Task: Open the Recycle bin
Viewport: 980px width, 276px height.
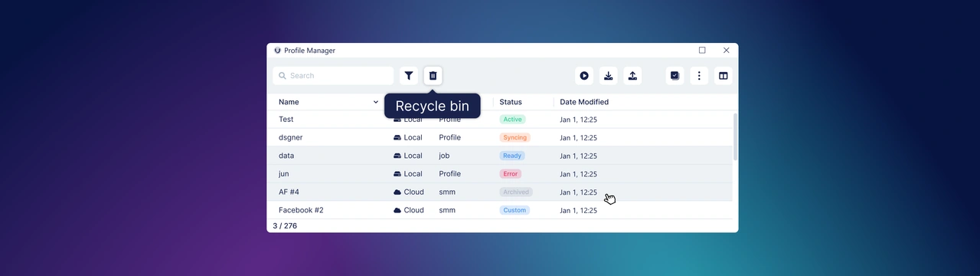Action: [433, 76]
